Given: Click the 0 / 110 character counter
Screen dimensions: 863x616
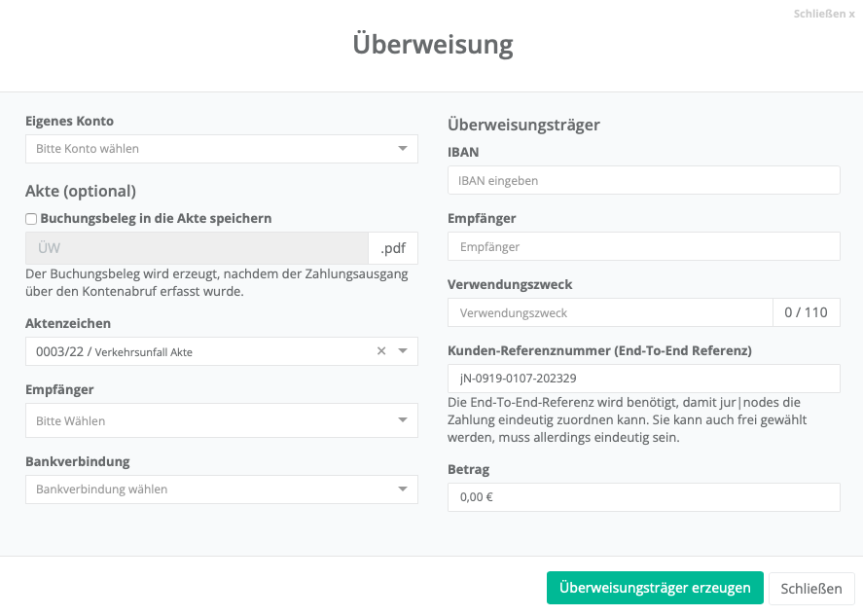Looking at the screenshot, I should point(806,312).
